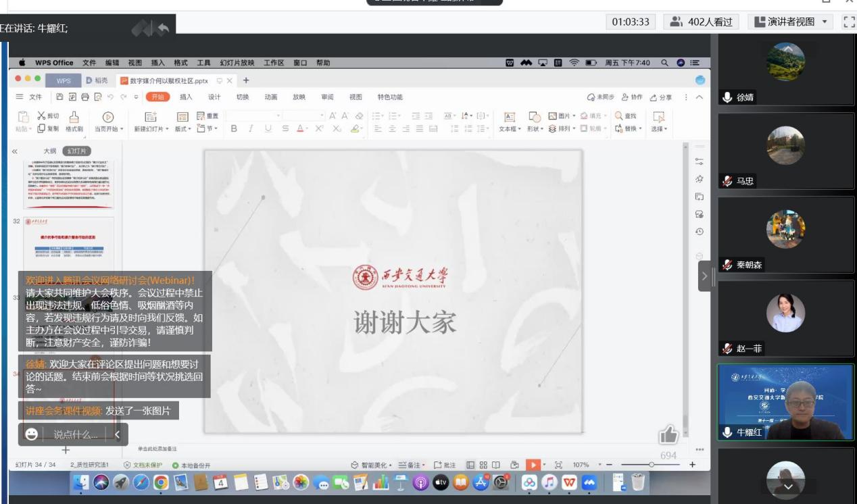Click the 格式刷 format painter icon
Image resolution: width=857 pixels, height=504 pixels.
point(74,117)
